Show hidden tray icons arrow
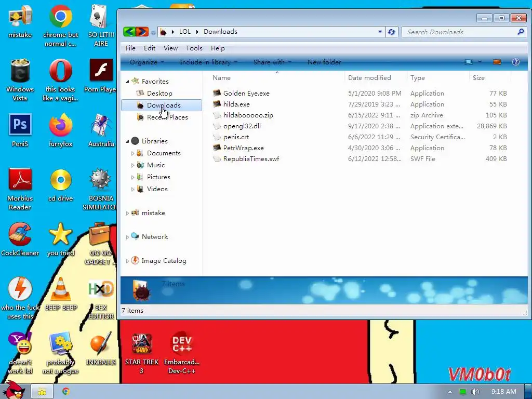This screenshot has height=399, width=532. coord(450,392)
